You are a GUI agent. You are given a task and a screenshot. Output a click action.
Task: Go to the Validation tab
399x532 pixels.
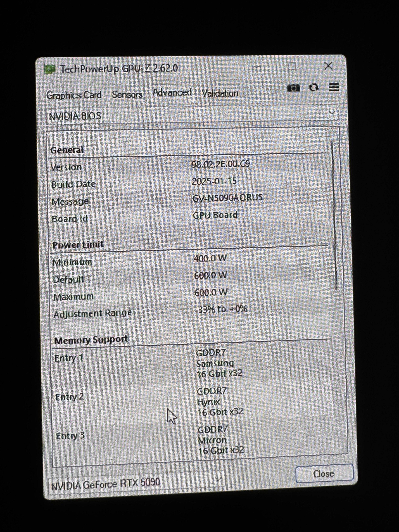tap(220, 93)
